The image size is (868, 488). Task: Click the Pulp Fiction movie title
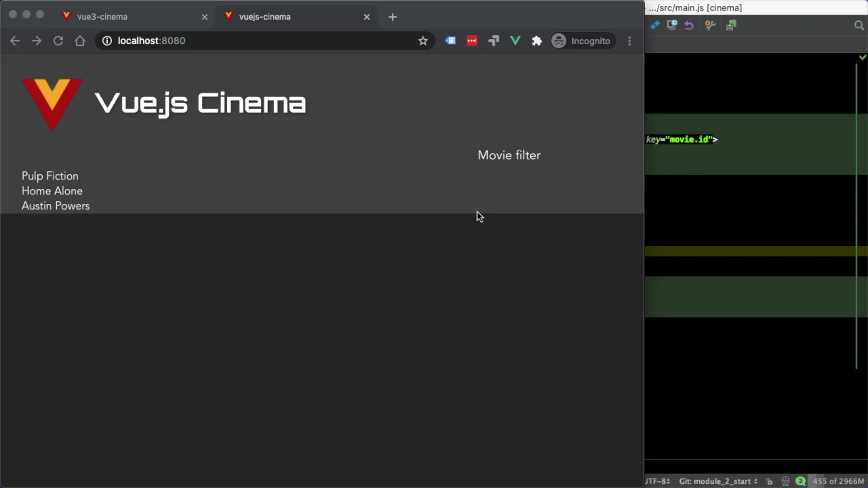(x=50, y=176)
